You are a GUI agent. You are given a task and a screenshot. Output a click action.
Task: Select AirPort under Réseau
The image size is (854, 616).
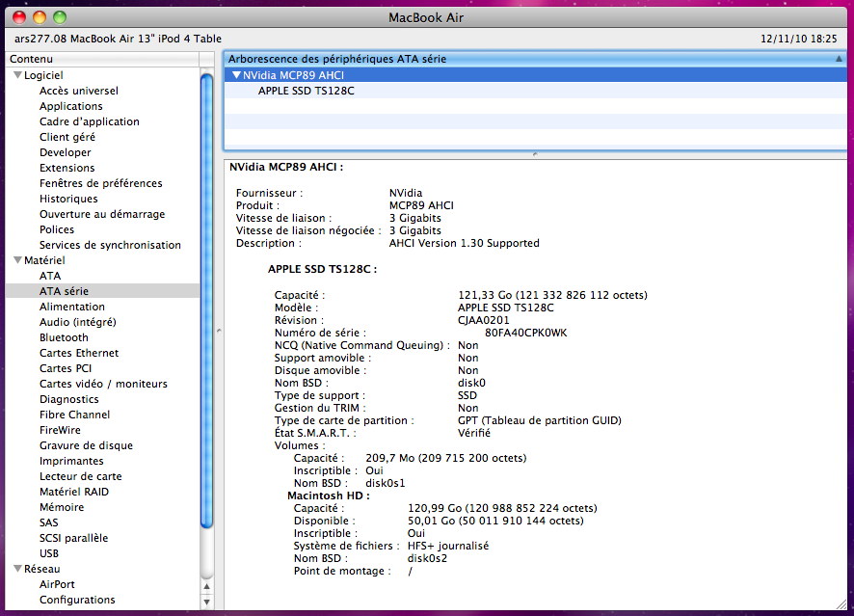tap(57, 584)
